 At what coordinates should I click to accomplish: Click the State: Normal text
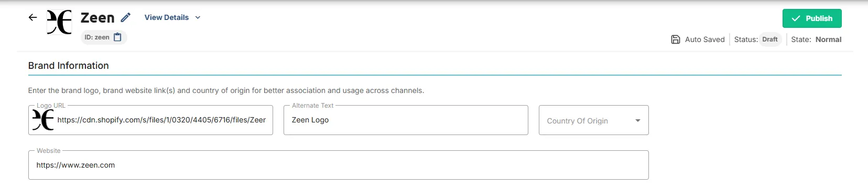click(x=816, y=39)
